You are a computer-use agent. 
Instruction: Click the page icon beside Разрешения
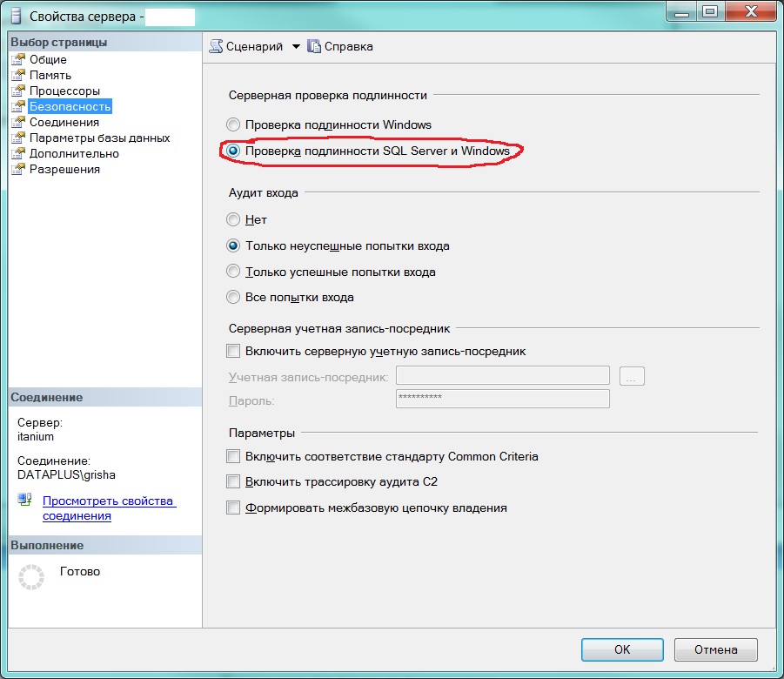pyautogui.click(x=18, y=169)
